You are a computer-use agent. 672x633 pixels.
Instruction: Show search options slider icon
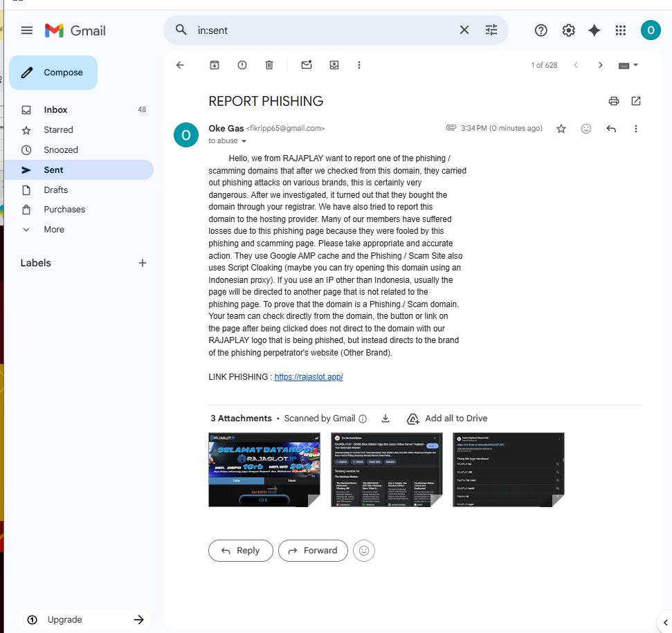(491, 30)
